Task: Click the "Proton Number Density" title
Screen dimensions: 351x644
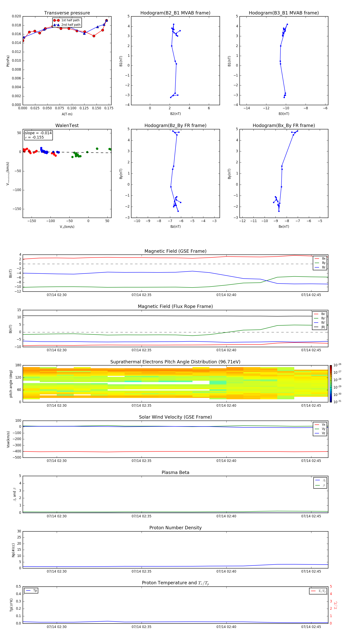Action: pos(175,528)
